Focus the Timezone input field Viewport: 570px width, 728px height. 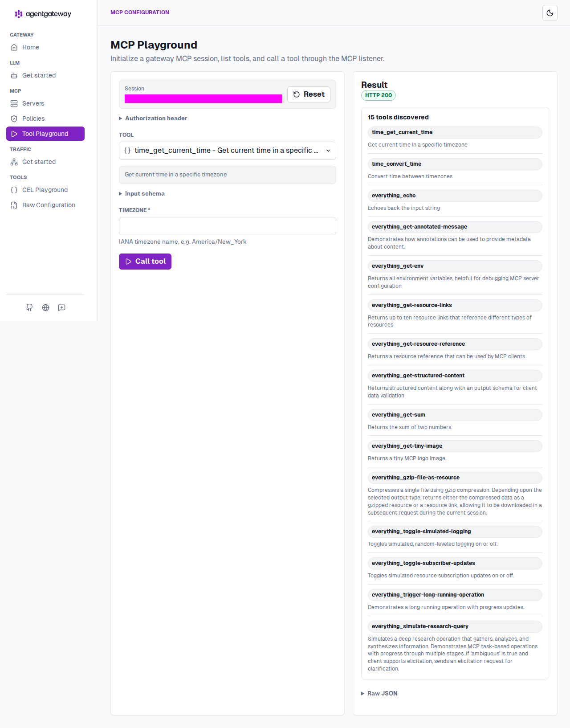coord(228,226)
